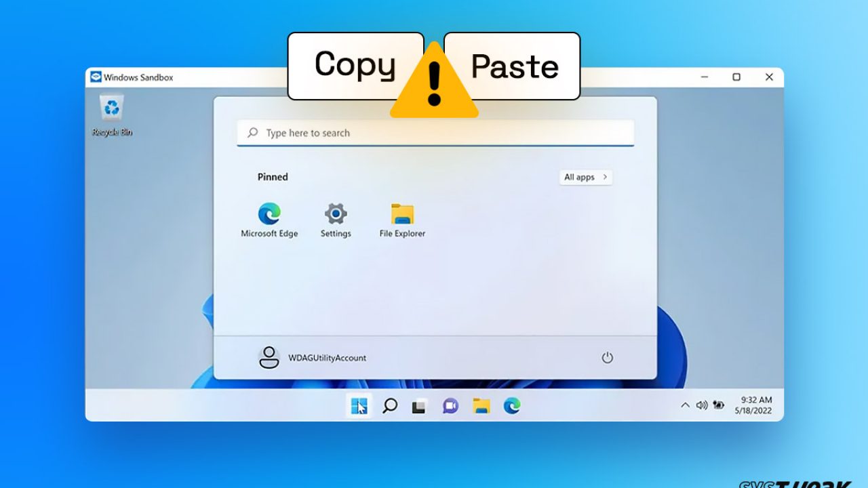Open Task View from the taskbar
The image size is (868, 488).
(x=419, y=406)
